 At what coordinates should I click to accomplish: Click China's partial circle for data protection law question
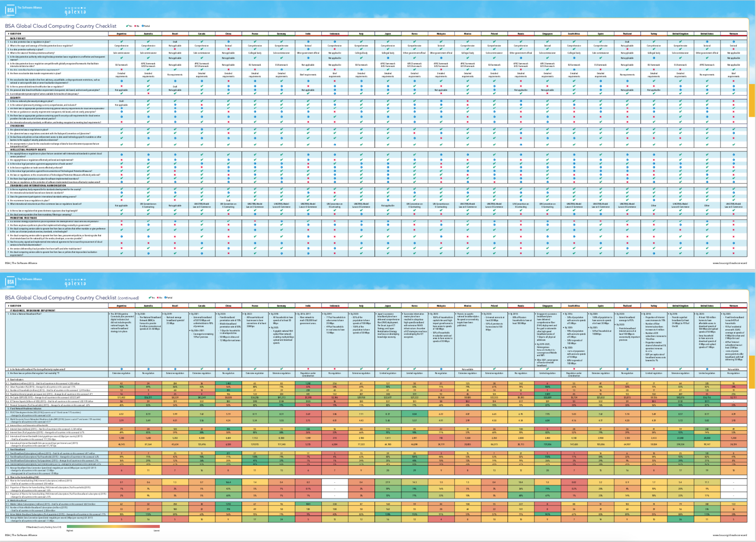click(x=228, y=42)
